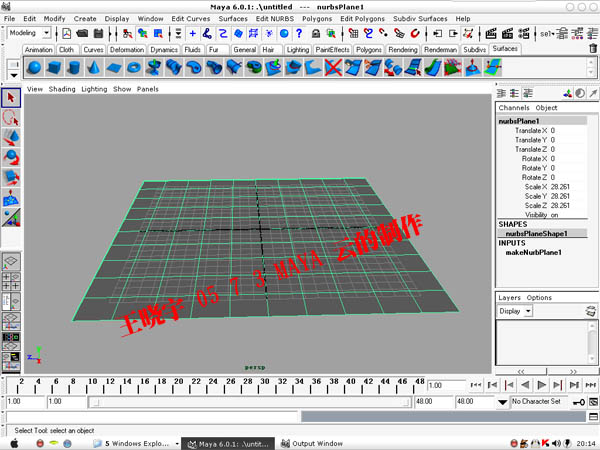
Task: Open the Display dropdown in Layers panel
Action: pos(528,311)
